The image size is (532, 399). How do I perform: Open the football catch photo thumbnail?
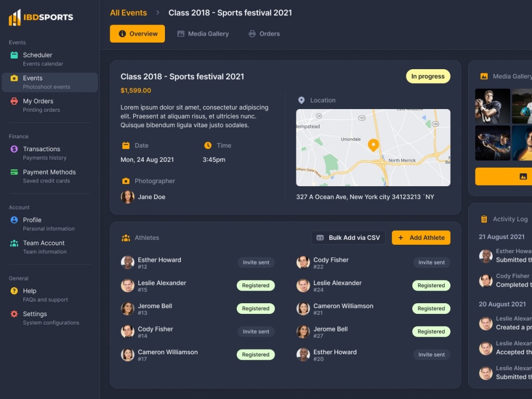point(493,143)
